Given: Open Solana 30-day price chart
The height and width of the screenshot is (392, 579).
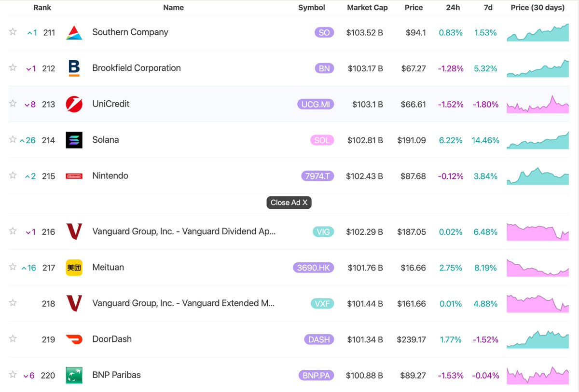Looking at the screenshot, I should coord(538,140).
